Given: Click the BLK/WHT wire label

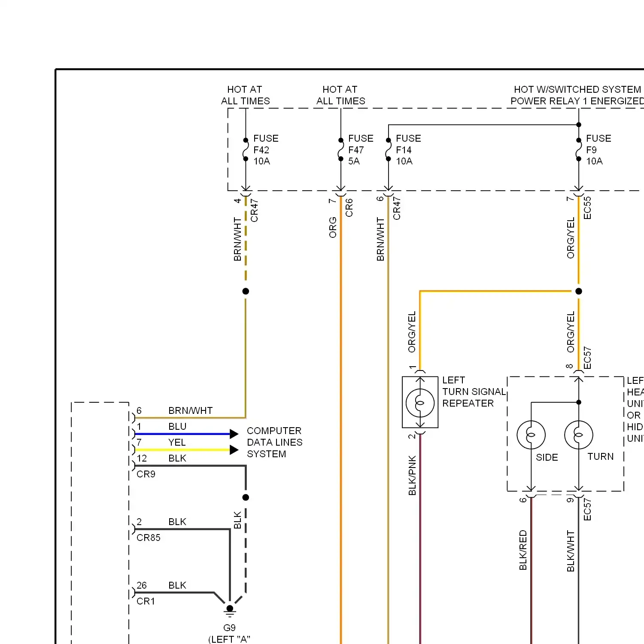Looking at the screenshot, I should click(571, 551).
